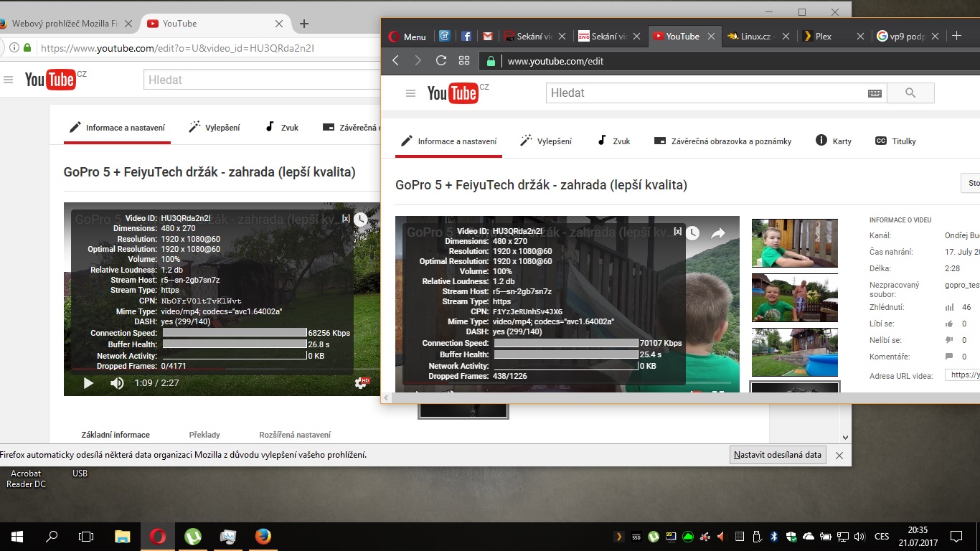Mute the video in the Firefox YouTube player
The image size is (980, 551).
(117, 383)
